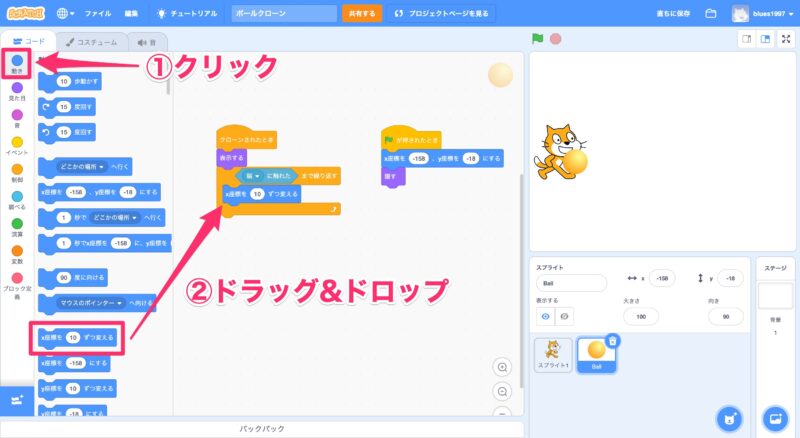The height and width of the screenshot is (438, 800).
Task: Click the choose backdrop button
Action: 775,417
